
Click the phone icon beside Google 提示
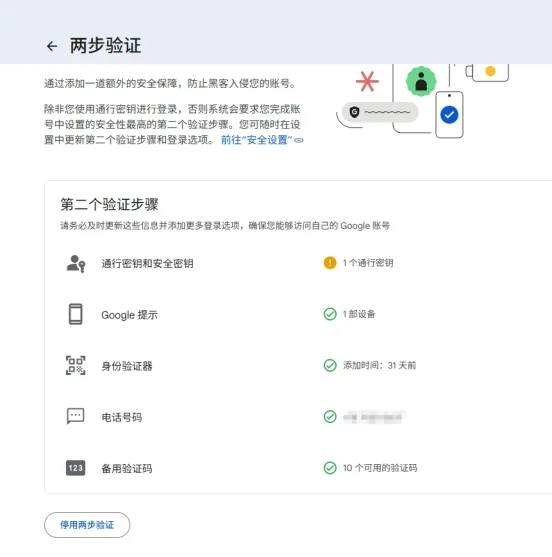tap(76, 314)
